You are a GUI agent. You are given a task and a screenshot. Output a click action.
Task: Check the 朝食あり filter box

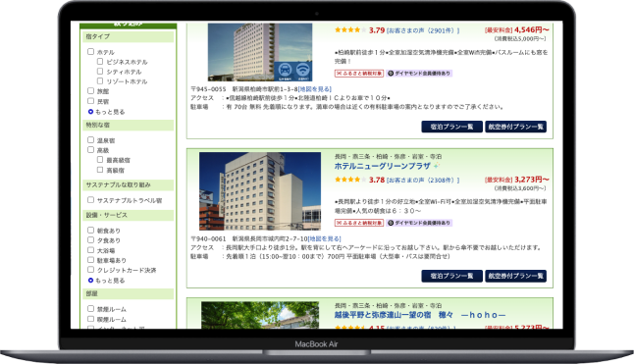[90, 230]
